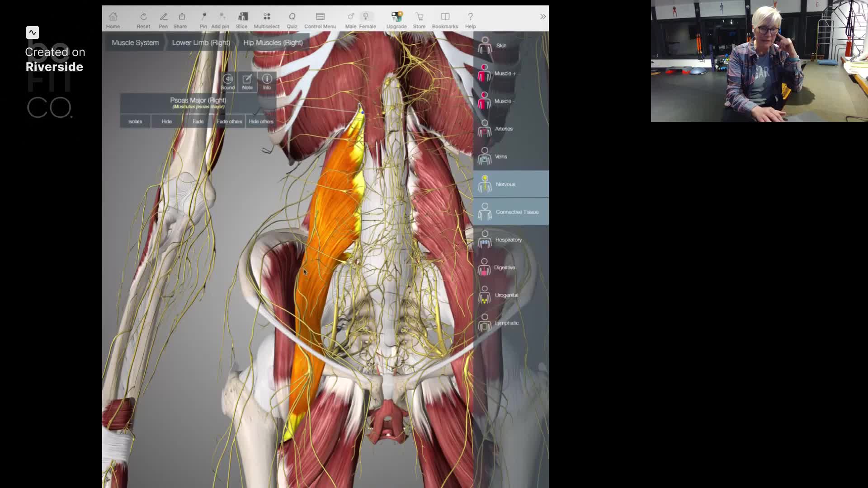Screen dimensions: 868x488
Task: Switch the model to Female
Action: [x=367, y=20]
